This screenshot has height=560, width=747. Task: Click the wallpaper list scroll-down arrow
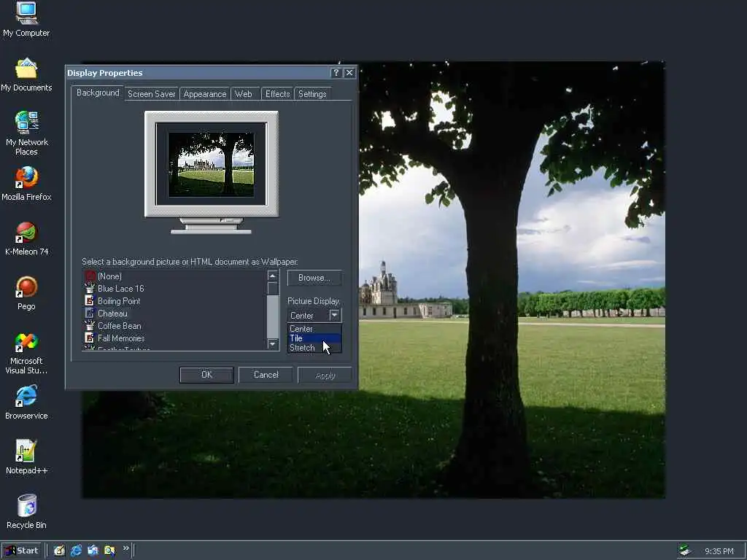(273, 344)
